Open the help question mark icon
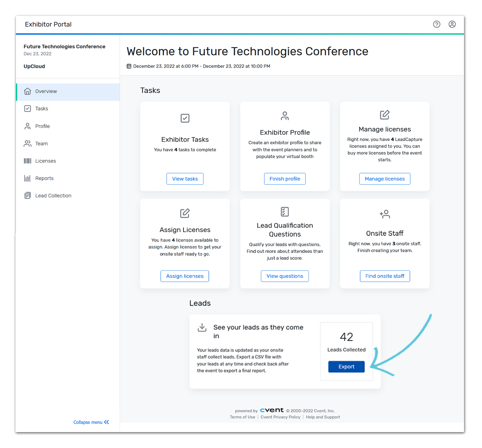Screen dimensions: 482x448 click(437, 24)
